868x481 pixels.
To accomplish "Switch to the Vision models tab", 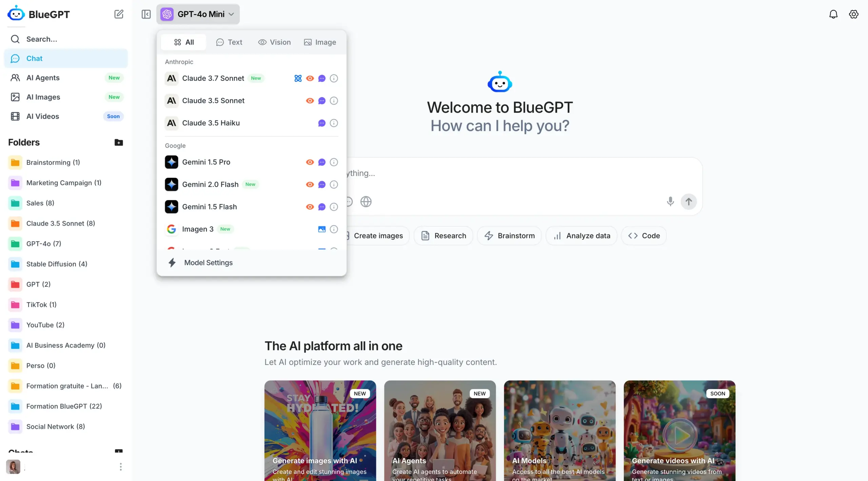I will click(x=275, y=42).
